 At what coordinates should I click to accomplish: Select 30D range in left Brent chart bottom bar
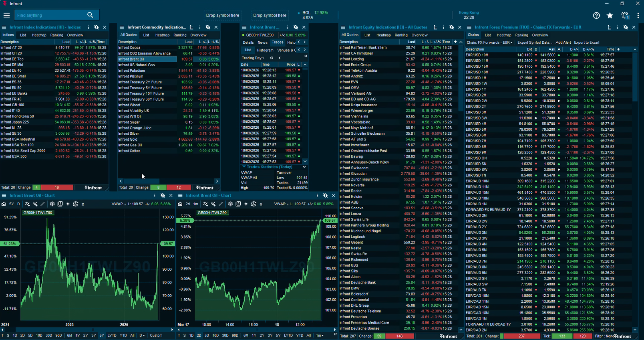click(x=49, y=336)
